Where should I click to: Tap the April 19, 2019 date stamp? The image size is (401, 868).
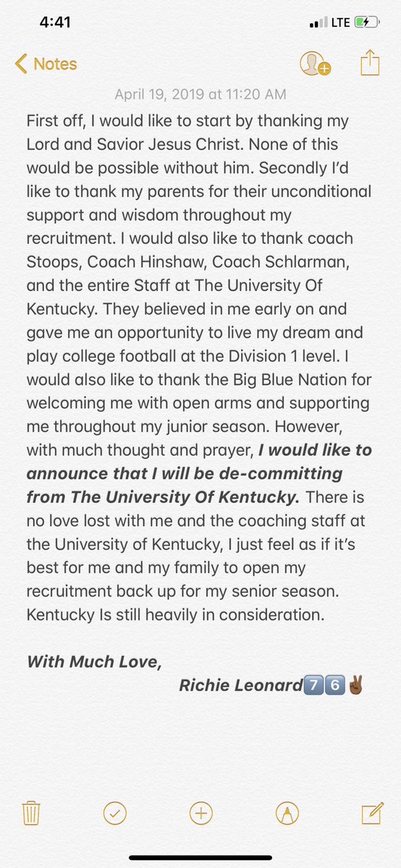(x=200, y=94)
